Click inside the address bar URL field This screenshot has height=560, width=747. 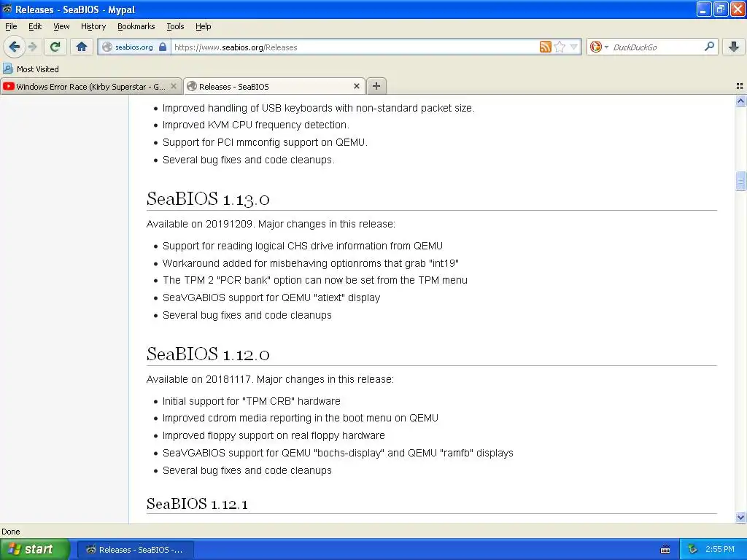pyautogui.click(x=355, y=47)
